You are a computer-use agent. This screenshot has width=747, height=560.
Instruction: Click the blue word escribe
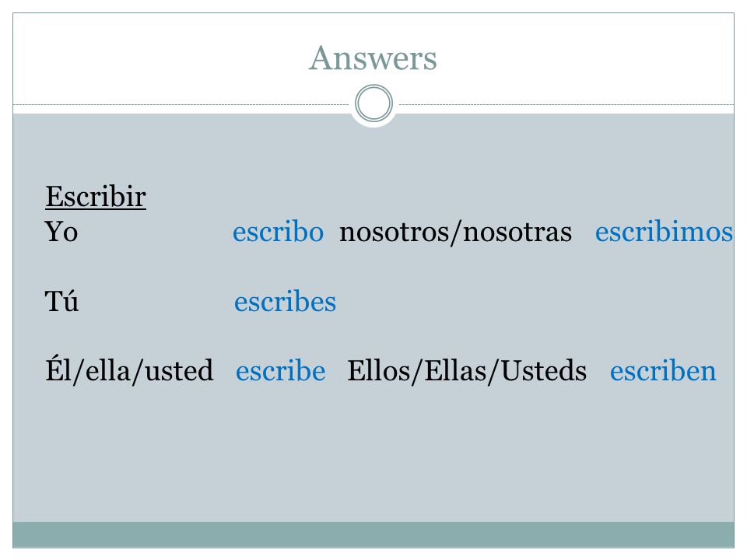(x=281, y=371)
